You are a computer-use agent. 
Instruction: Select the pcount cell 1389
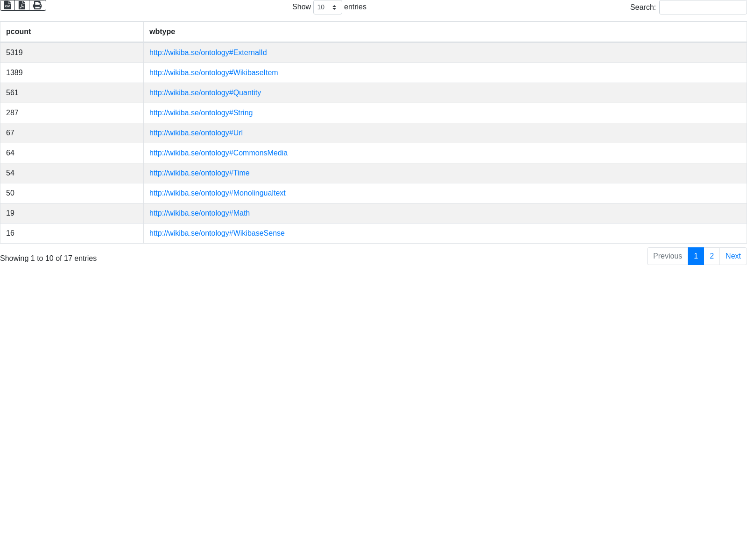72,73
